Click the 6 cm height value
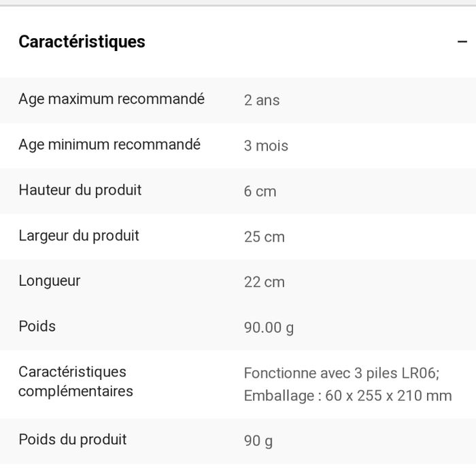This screenshot has width=476, height=469. pyautogui.click(x=260, y=191)
